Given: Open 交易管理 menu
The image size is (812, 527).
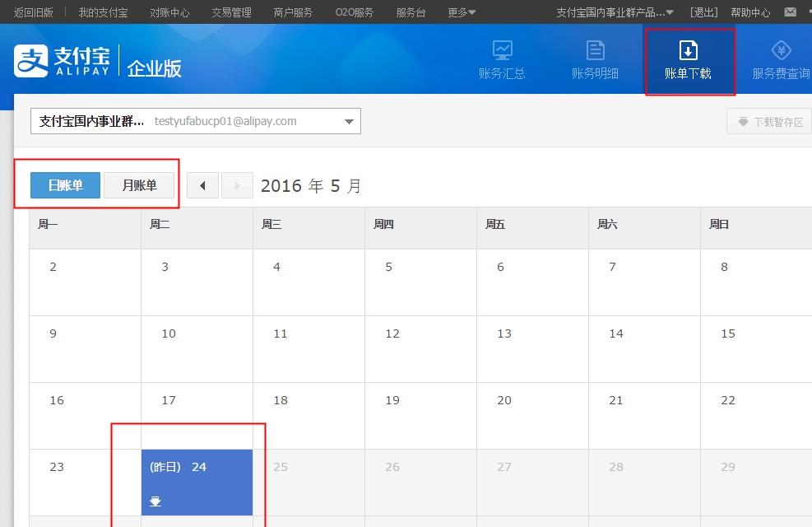Looking at the screenshot, I should point(231,12).
